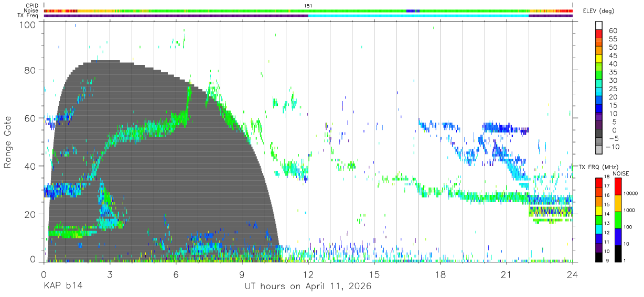Click UT hour axis tick label 3
644x297 pixels.
(110, 274)
